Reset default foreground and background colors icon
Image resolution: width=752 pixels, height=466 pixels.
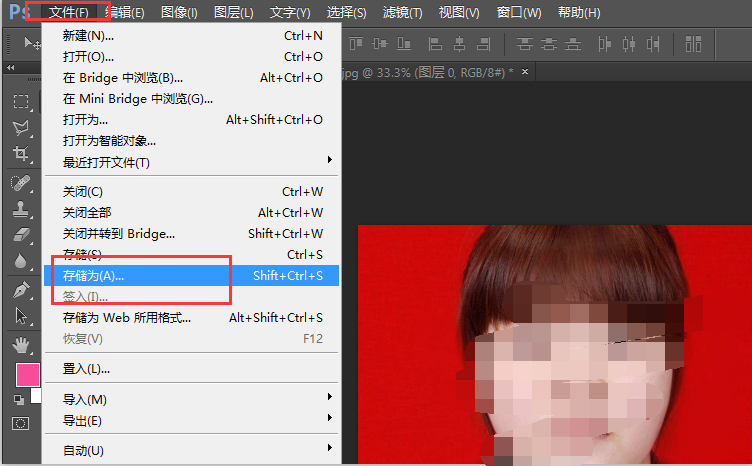(x=18, y=399)
